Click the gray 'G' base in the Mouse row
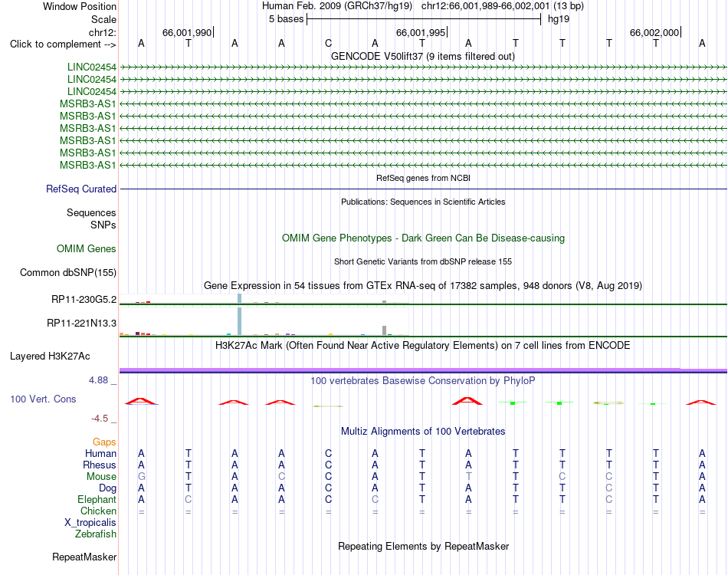 141,477
